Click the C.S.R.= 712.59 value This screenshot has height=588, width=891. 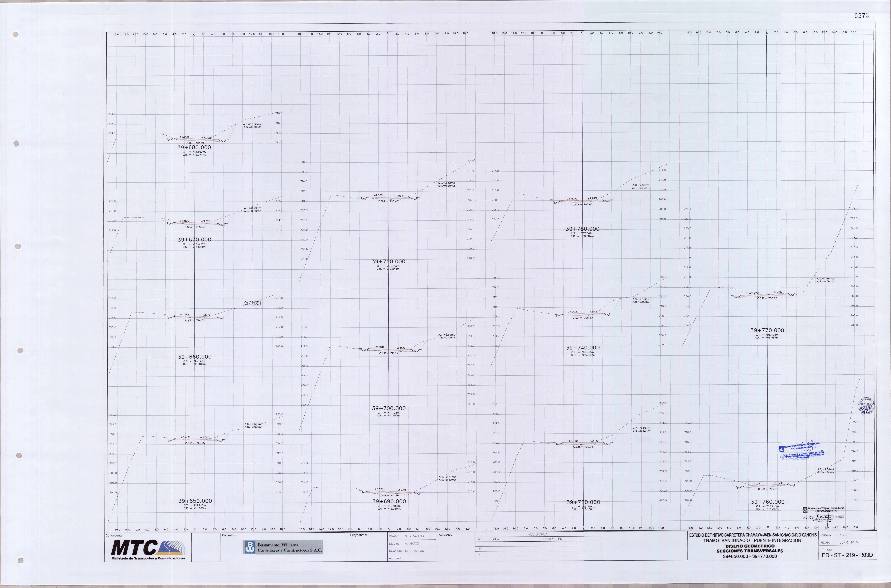pos(194,143)
